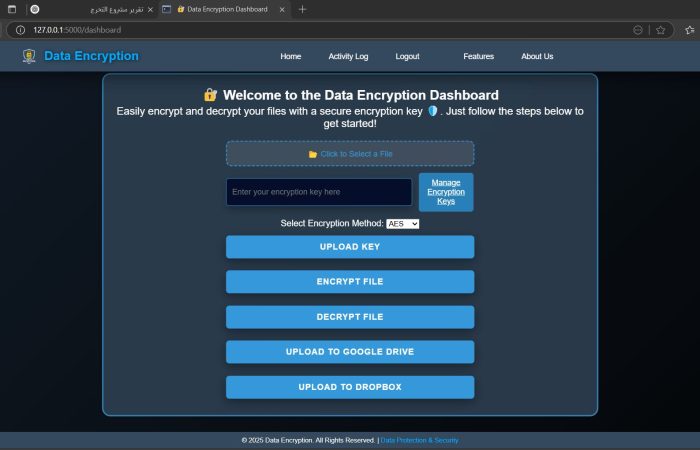Image resolution: width=700 pixels, height=450 pixels.
Task: Open a new browser tab with plus icon
Action: click(302, 9)
